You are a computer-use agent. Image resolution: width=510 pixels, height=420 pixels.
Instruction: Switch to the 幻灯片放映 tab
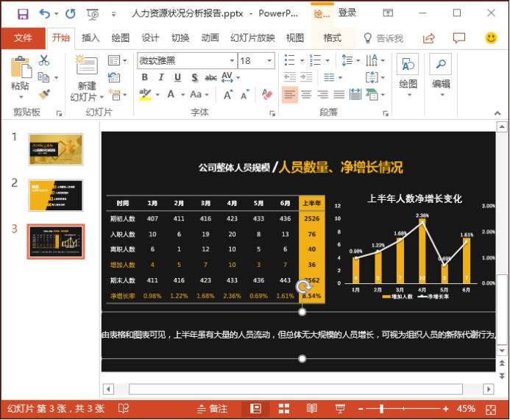click(x=252, y=38)
